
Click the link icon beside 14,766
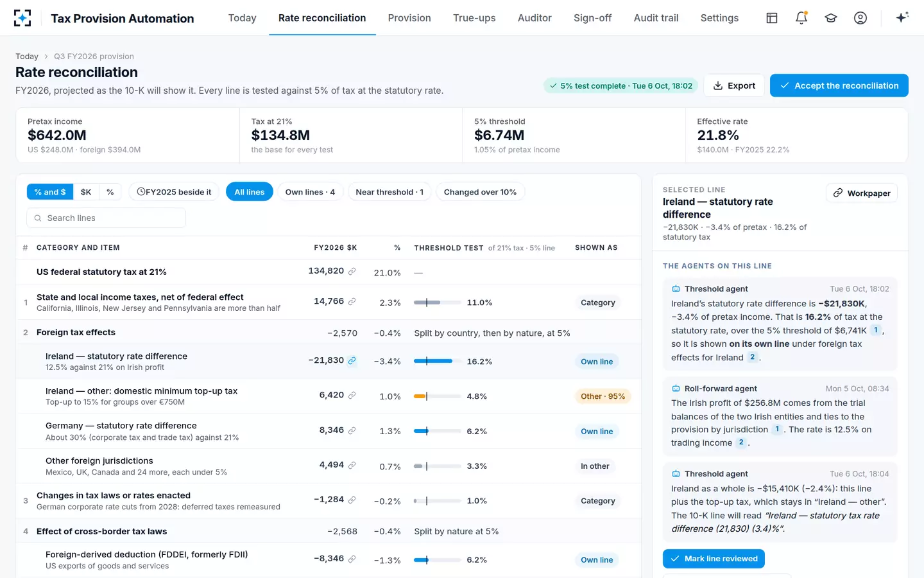[352, 301]
